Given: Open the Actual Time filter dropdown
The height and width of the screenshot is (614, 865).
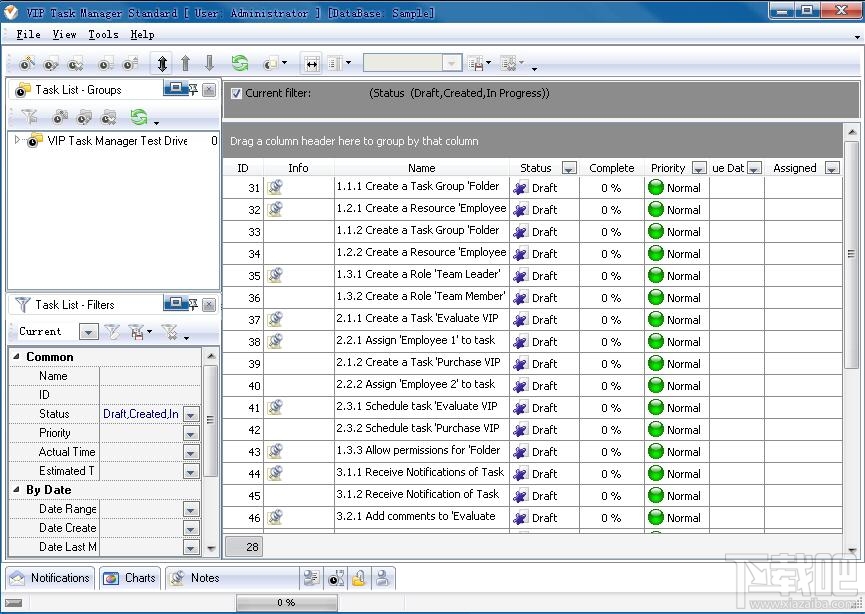Looking at the screenshot, I should tap(191, 452).
